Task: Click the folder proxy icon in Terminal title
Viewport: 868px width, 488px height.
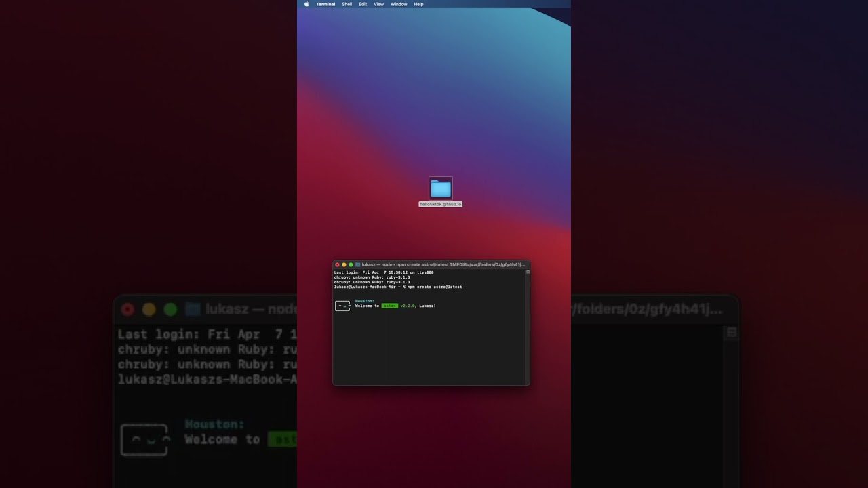Action: tap(358, 264)
